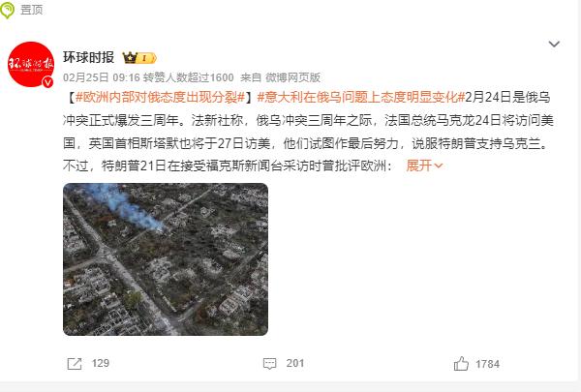Click the repost count 129
The height and width of the screenshot is (392, 581).
pyautogui.click(x=101, y=363)
